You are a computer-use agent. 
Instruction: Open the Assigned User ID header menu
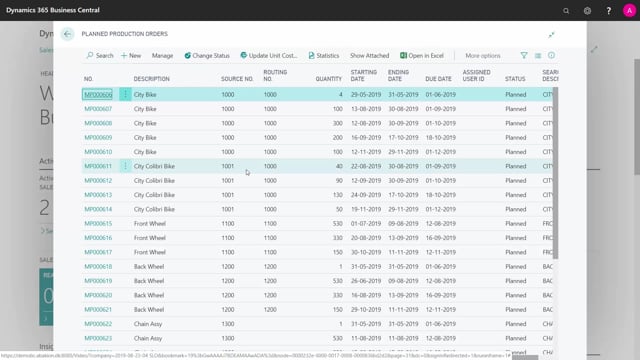(x=476, y=76)
